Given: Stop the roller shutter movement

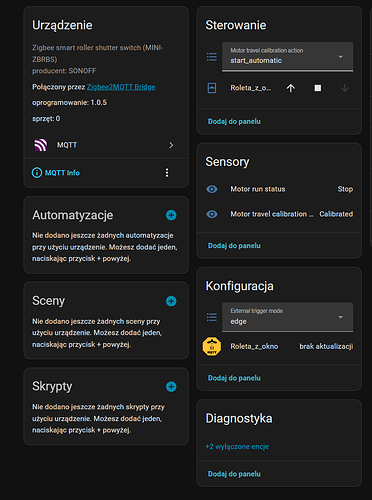Looking at the screenshot, I should [x=318, y=88].
